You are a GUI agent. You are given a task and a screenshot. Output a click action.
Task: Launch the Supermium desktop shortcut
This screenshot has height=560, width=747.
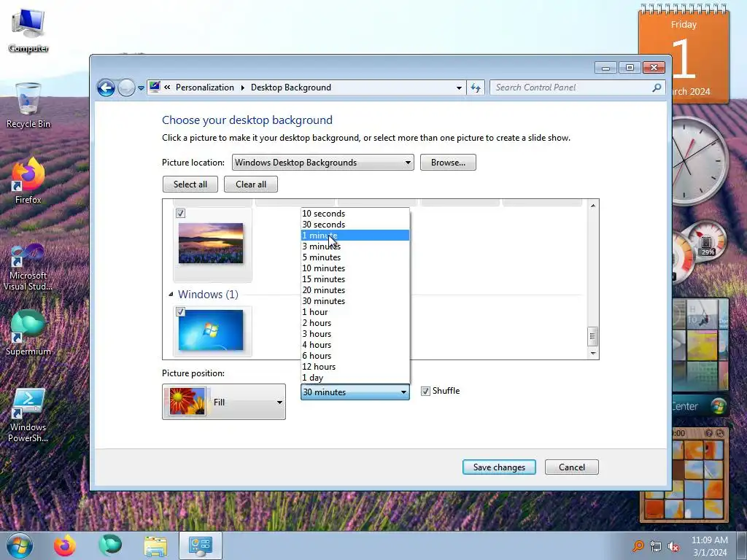coord(28,332)
